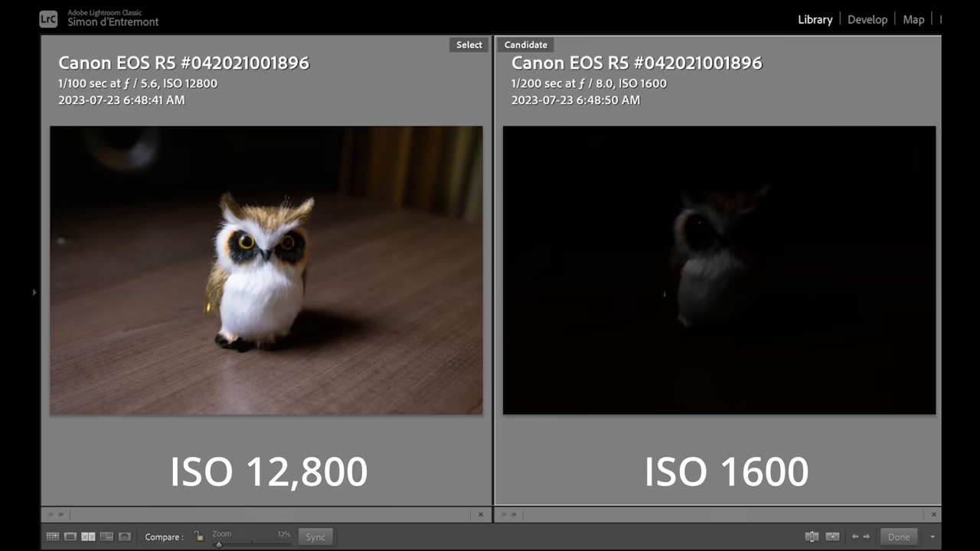Switch to Grid view in the toolbar
The height and width of the screenshot is (551, 980).
coord(53,536)
